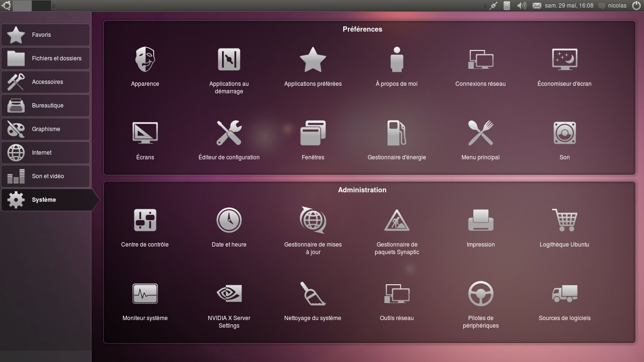Open the volume indicator in panel
The image size is (644, 362).
(x=521, y=6)
